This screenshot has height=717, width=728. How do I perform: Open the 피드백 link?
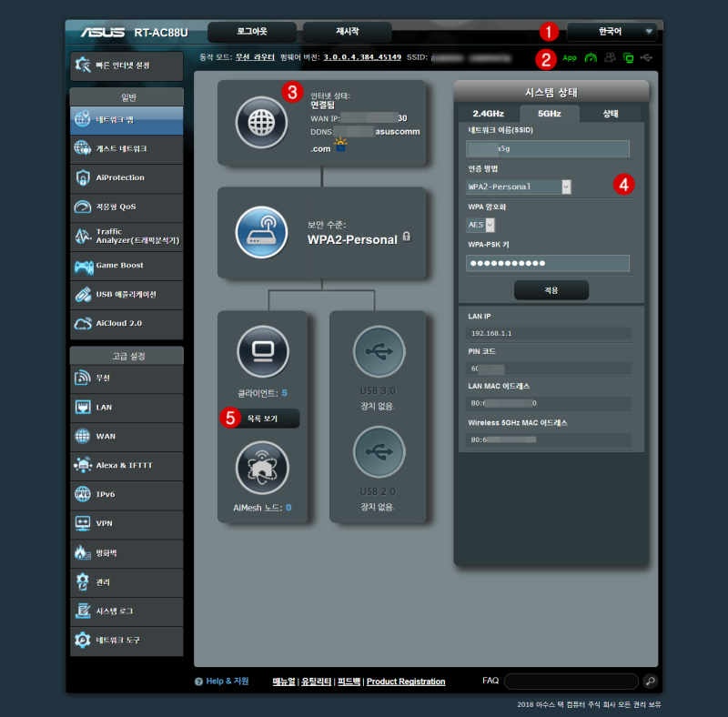[x=349, y=682]
